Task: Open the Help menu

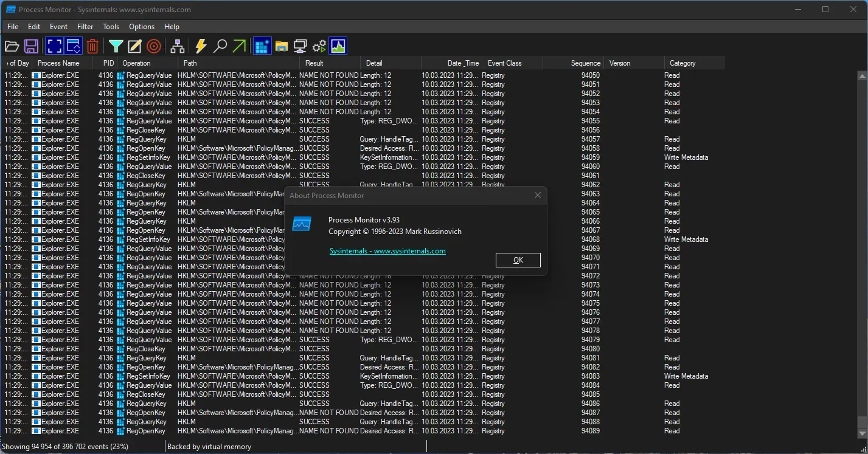Action: 172,27
